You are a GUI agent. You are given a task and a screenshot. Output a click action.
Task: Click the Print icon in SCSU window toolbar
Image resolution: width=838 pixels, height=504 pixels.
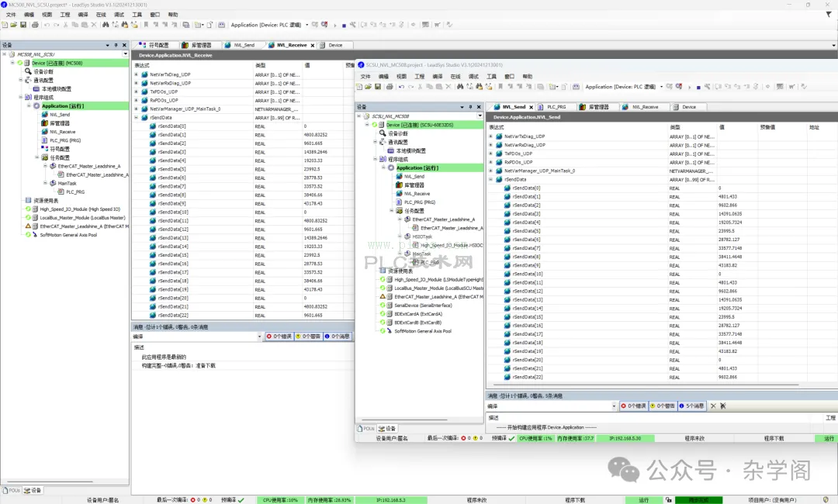pyautogui.click(x=390, y=87)
